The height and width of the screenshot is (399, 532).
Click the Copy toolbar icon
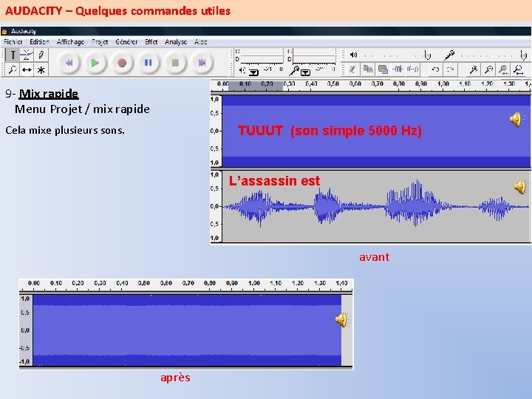(x=368, y=69)
